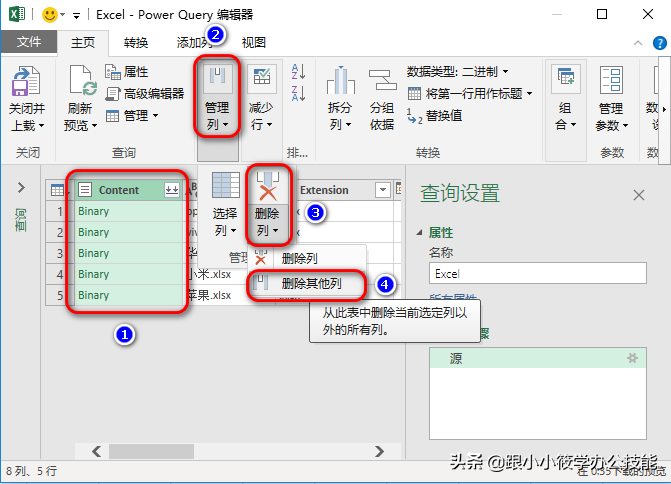Image resolution: width=671 pixels, height=484 pixels.
Task: Click the table icon at grid corner
Action: click(x=57, y=190)
